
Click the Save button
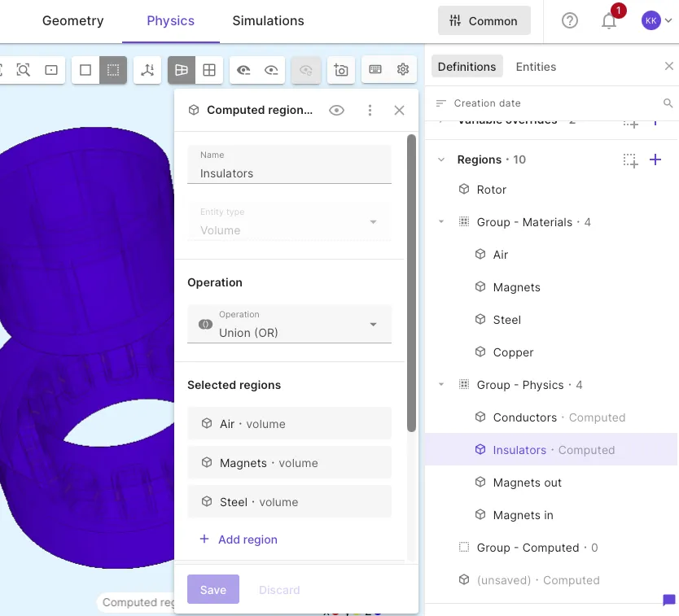click(213, 589)
